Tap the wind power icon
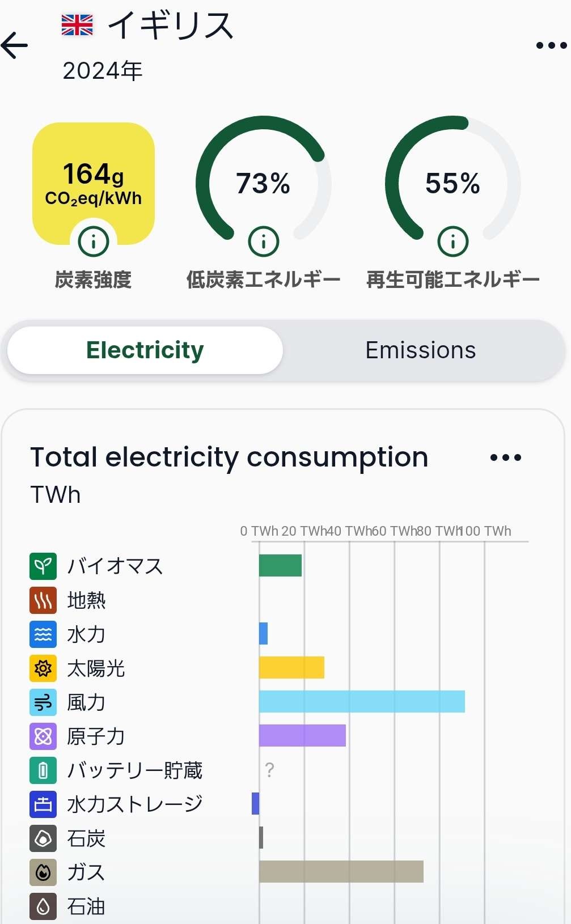The height and width of the screenshot is (924, 571). 43,702
